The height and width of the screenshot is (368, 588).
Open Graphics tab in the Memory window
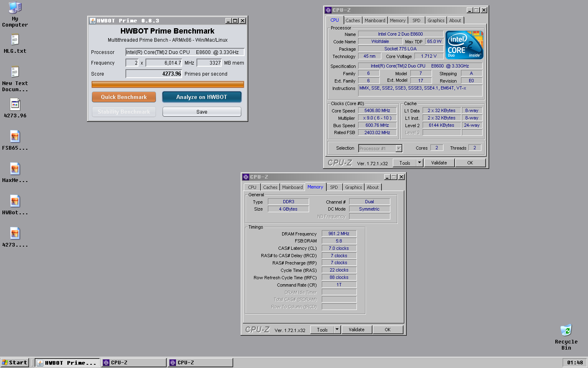coord(353,187)
